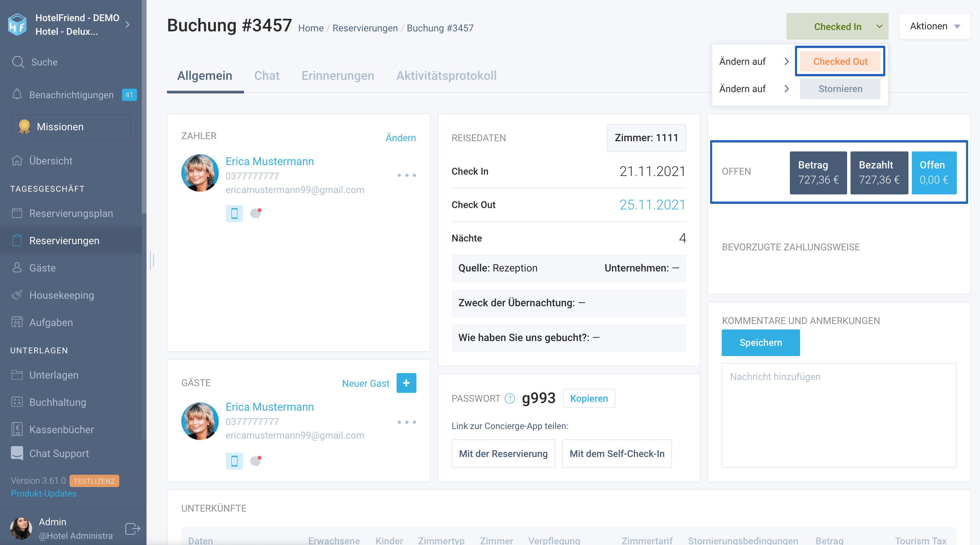The width and height of the screenshot is (980, 545).
Task: Click the Kopieren password button
Action: tap(589, 398)
